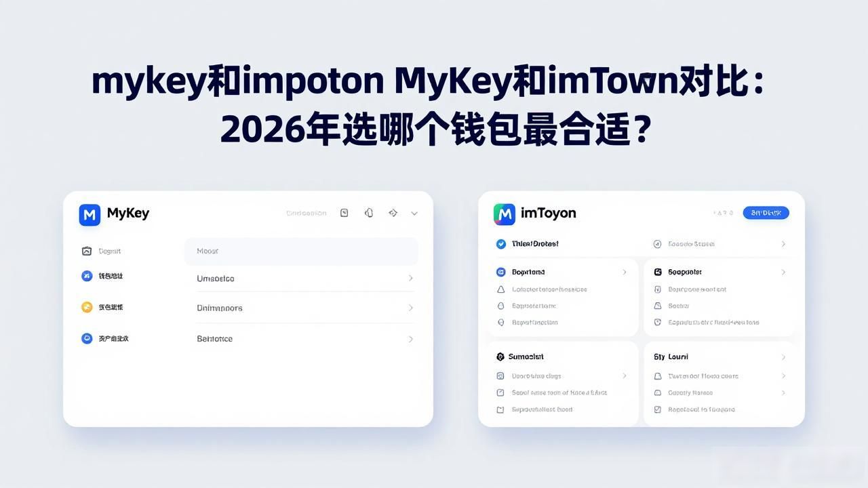Toggle the blue checkmark beside "Thlen/Drotest"
Viewport: 868px width, 488px height.
pyautogui.click(x=500, y=244)
